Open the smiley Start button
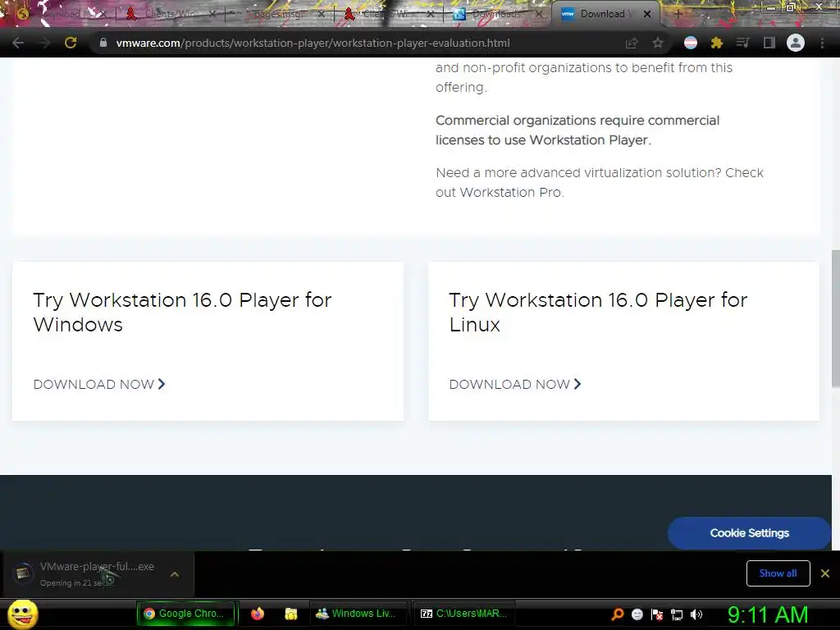840x630 pixels. point(23,614)
